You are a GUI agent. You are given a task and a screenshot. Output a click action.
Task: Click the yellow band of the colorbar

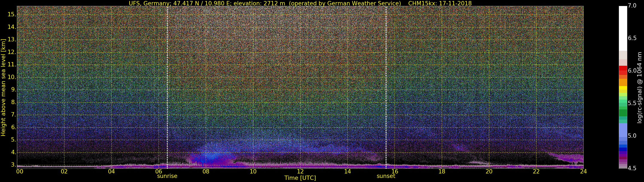pos(623,88)
